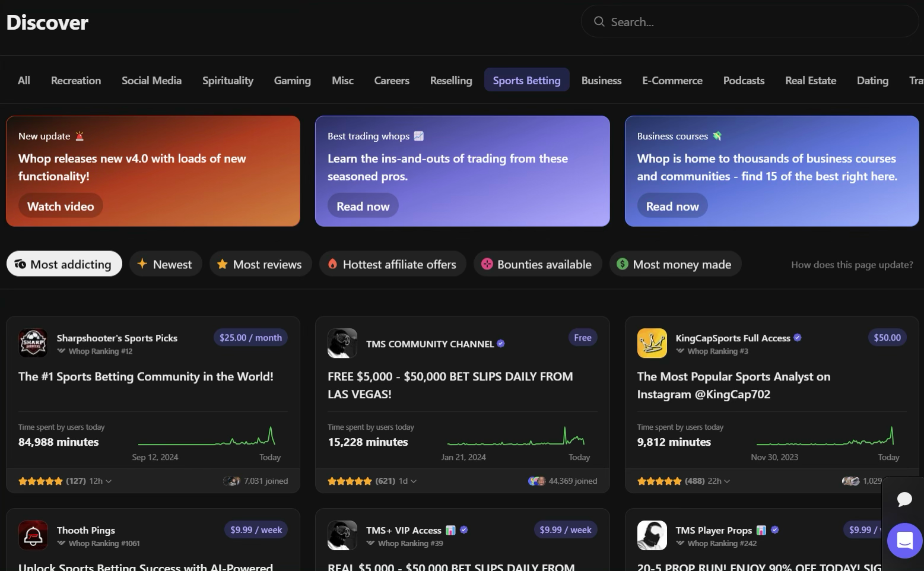Viewport: 924px width, 571px height.
Task: Click the Newest sparkle filter icon
Action: 143,264
